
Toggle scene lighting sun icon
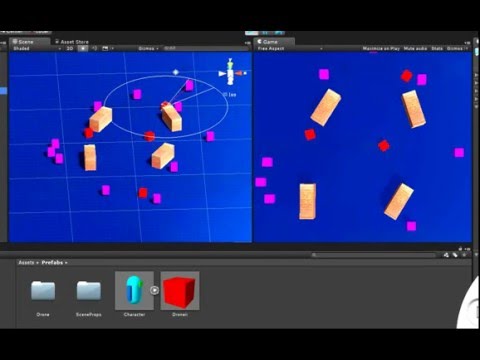pos(83,49)
